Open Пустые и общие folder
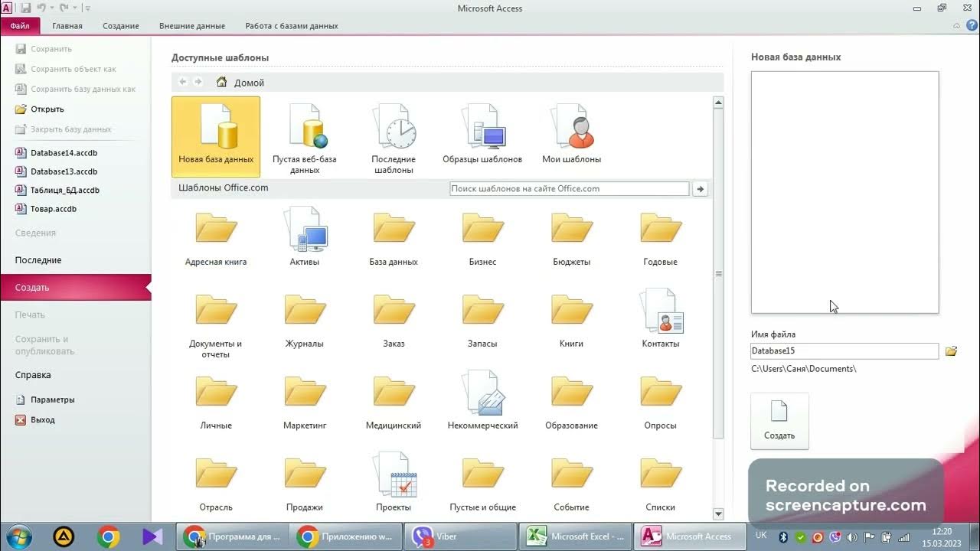This screenshot has height=551, width=980. pyautogui.click(x=482, y=484)
